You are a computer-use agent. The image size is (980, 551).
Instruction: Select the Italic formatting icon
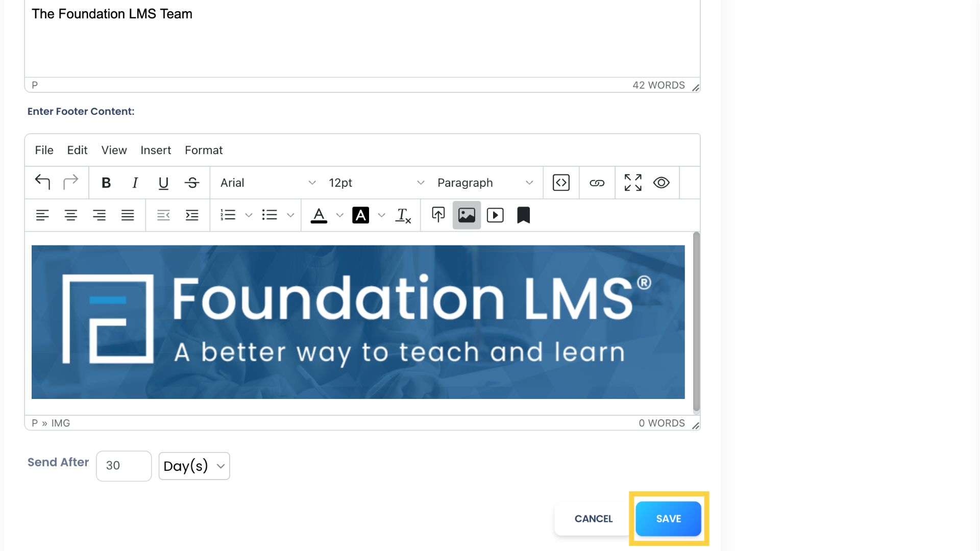point(135,182)
